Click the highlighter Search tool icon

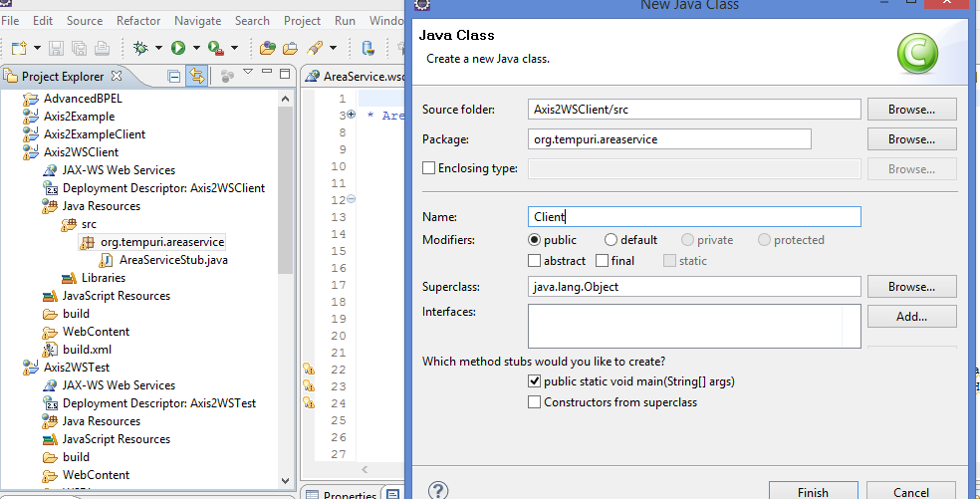pos(315,48)
